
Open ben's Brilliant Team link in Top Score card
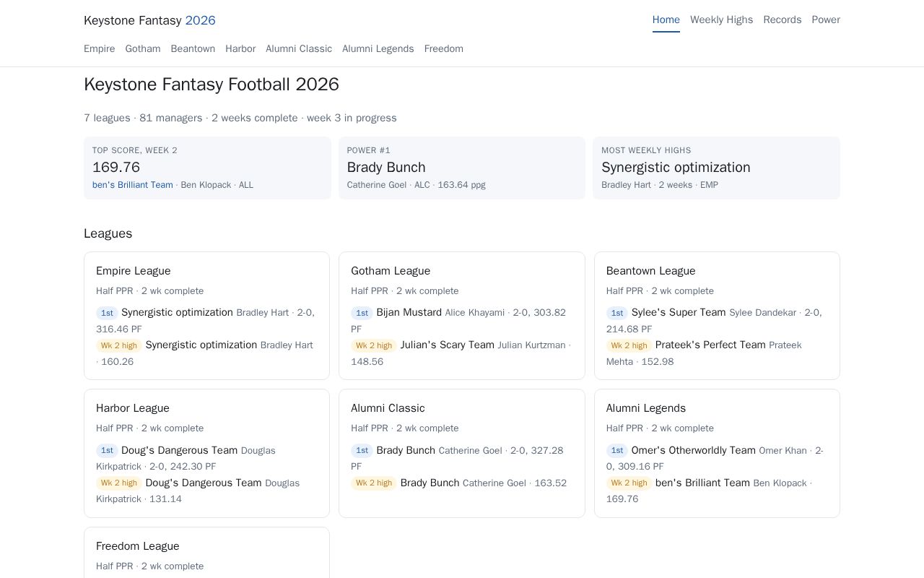coord(133,185)
